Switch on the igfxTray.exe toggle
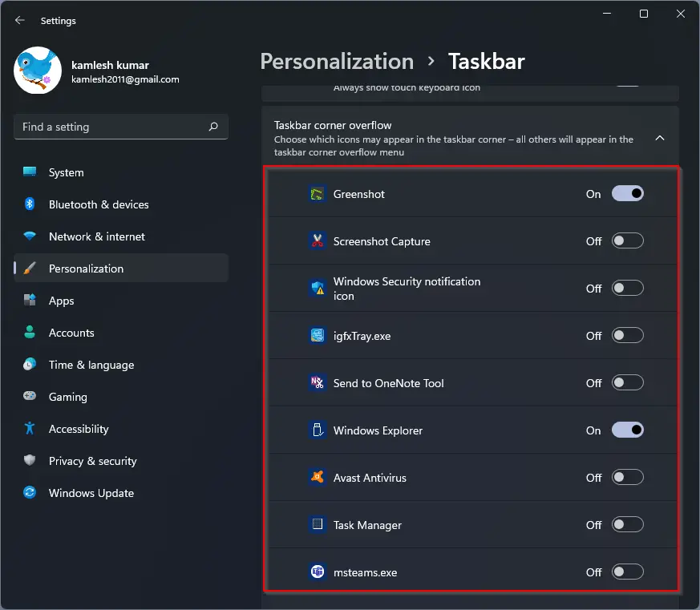Screen dimensions: 700x610 point(628,336)
